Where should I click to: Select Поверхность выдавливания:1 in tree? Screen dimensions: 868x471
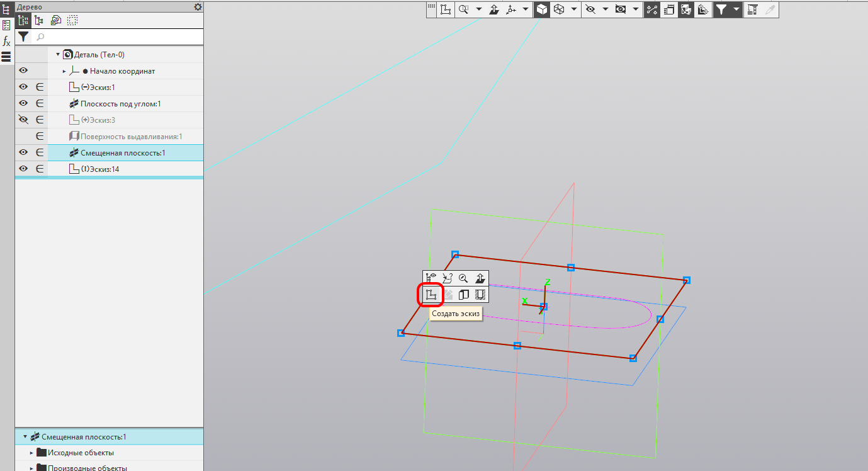(x=131, y=136)
